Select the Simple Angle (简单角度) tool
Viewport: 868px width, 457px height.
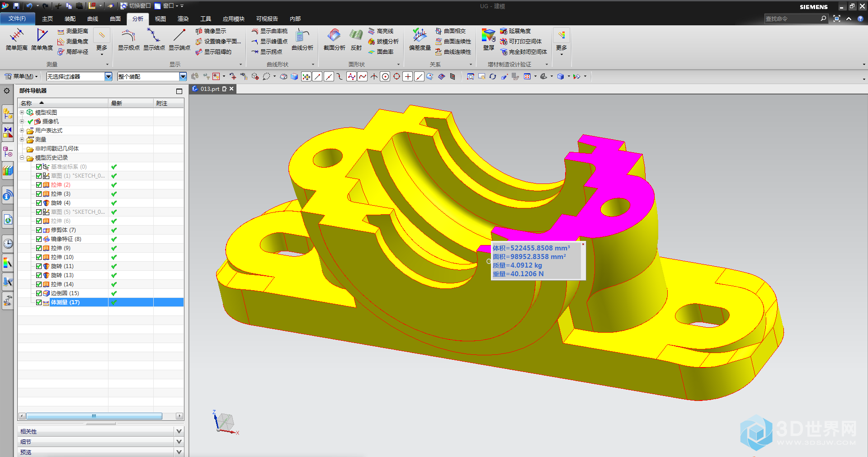coord(42,39)
